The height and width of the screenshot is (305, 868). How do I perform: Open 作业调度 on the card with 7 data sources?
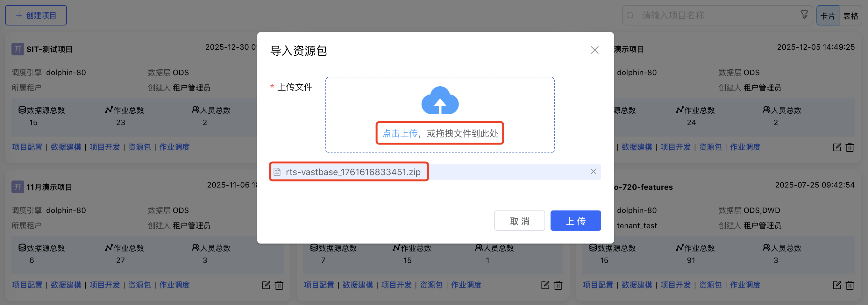(466, 285)
